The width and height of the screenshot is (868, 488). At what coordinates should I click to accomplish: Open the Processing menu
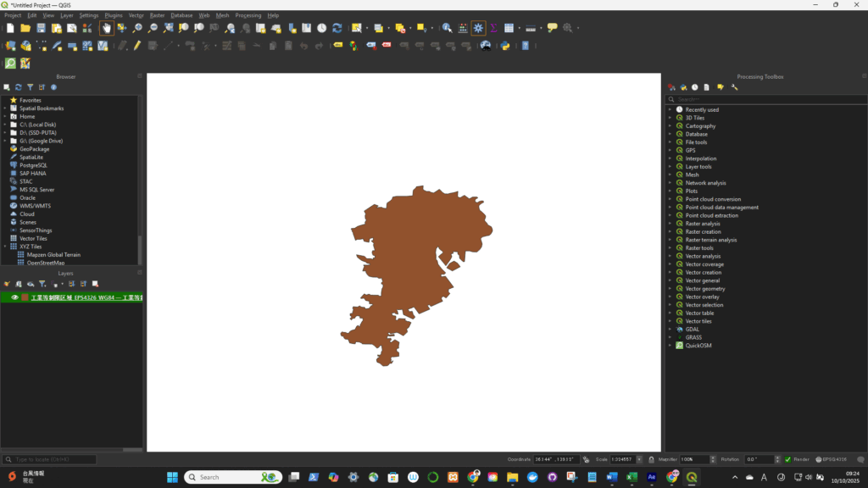[248, 15]
